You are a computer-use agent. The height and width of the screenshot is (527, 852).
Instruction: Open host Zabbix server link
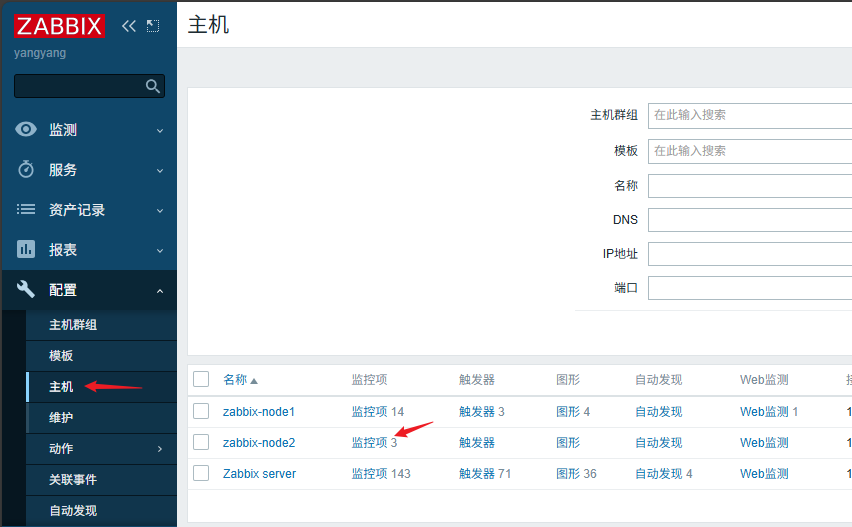259,474
